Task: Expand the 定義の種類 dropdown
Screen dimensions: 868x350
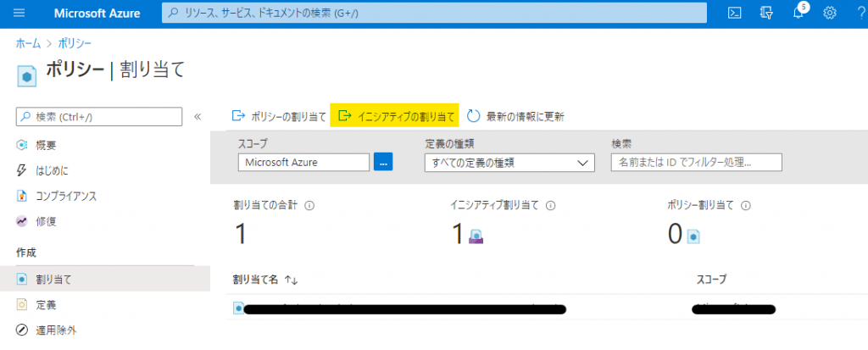Action: (509, 162)
